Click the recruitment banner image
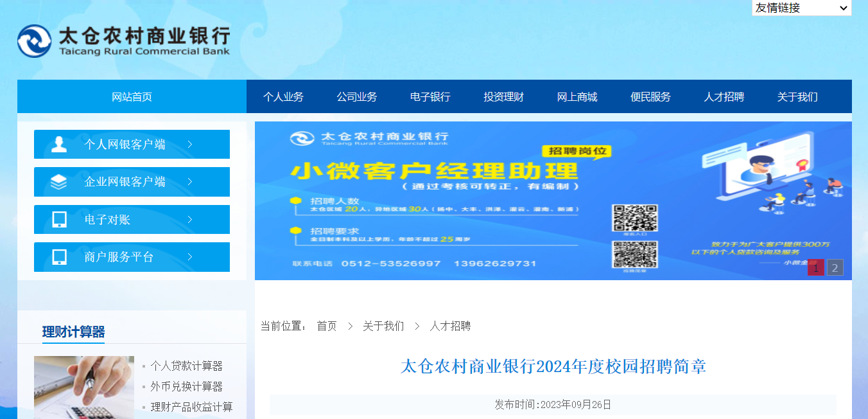Screen dimensions: 868x419 pyautogui.click(x=449, y=201)
